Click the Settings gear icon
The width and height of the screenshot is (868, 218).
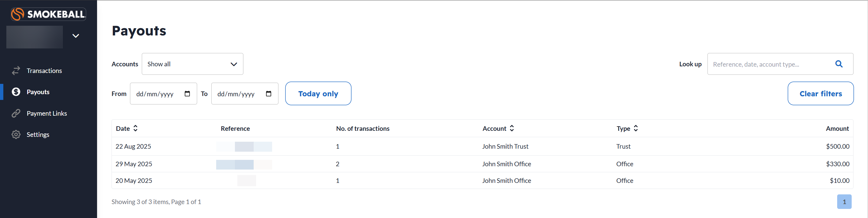[x=16, y=135]
